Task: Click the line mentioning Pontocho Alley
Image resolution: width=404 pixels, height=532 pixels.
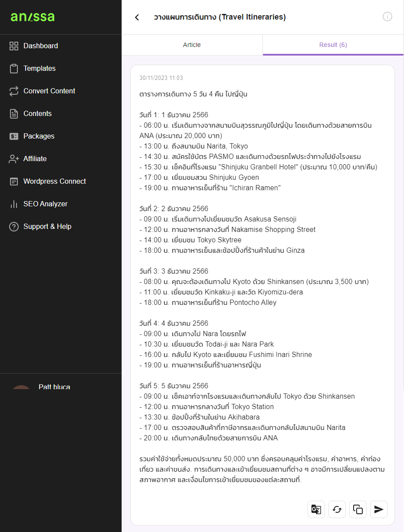Action: coord(208,302)
